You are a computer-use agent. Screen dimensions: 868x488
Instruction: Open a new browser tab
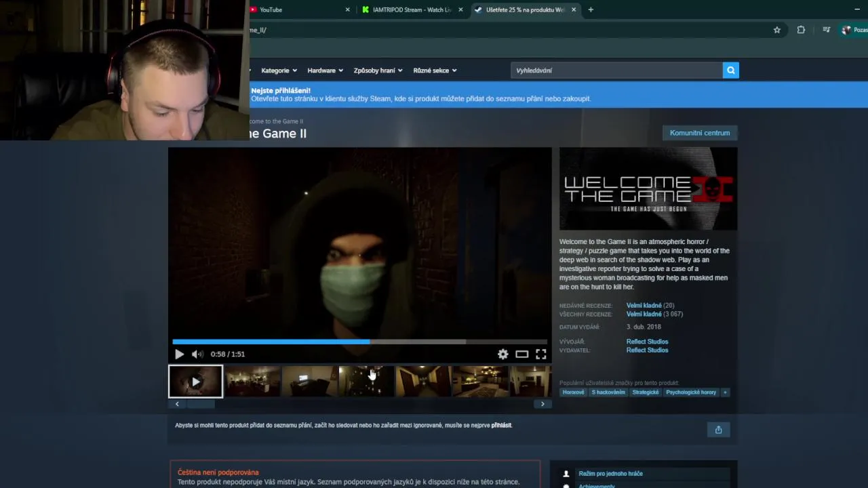[x=591, y=9]
